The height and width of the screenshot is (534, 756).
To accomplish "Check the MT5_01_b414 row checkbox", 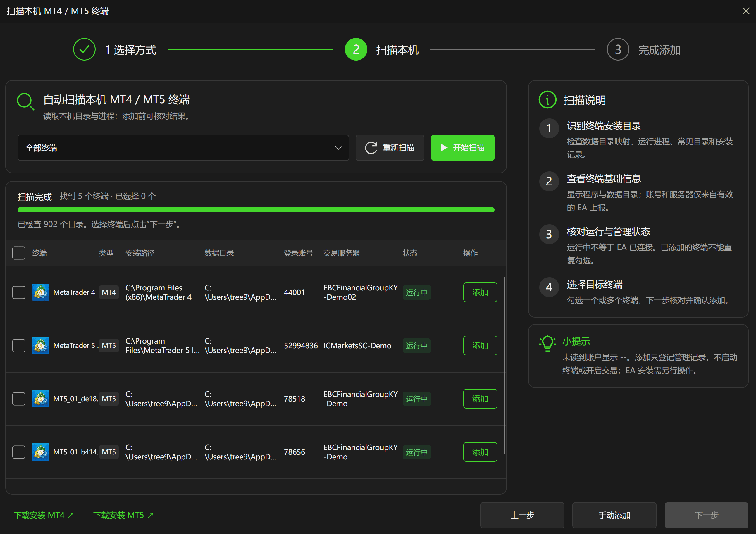I will (19, 452).
